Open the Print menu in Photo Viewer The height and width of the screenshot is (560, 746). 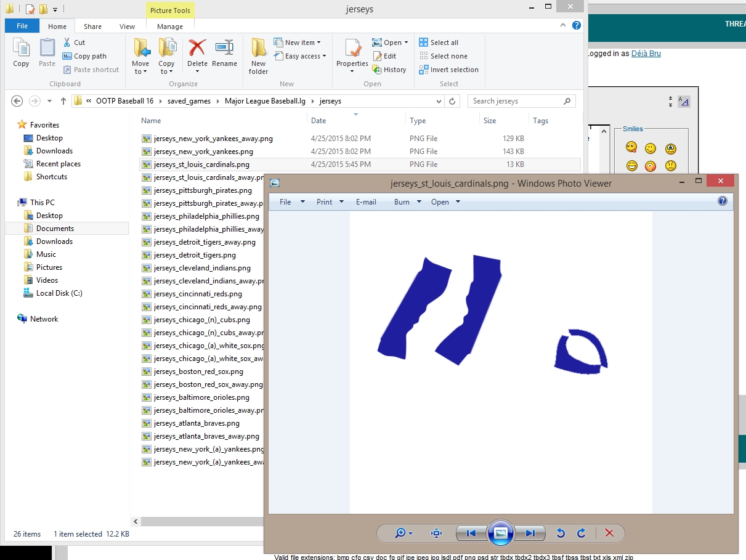click(330, 202)
